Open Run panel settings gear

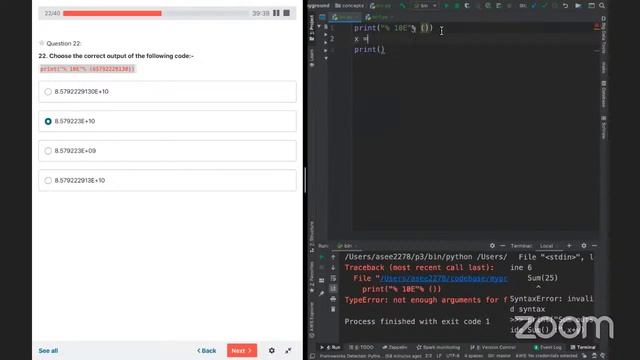click(x=492, y=246)
